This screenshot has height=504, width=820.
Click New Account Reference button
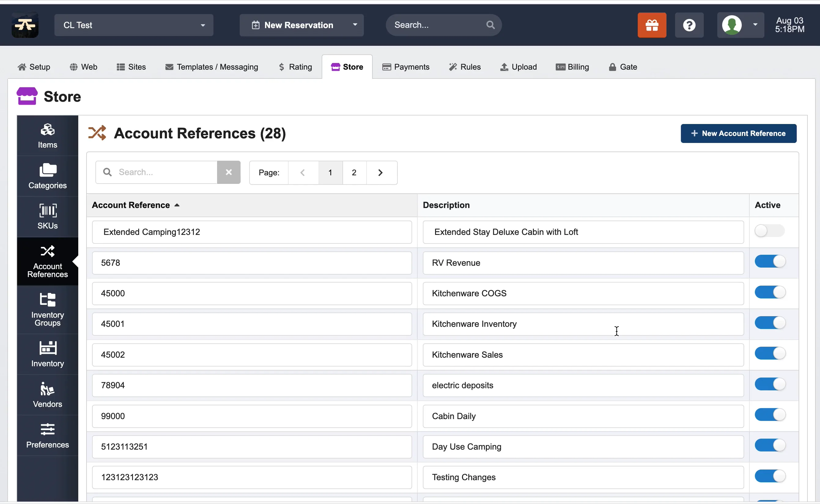pyautogui.click(x=738, y=133)
